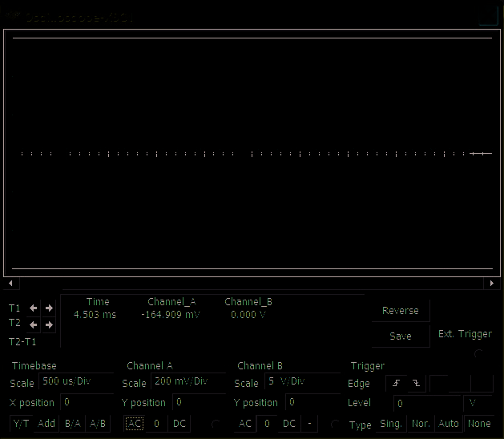Choose the Auto trigger type
This screenshot has width=504, height=439.
[449, 424]
